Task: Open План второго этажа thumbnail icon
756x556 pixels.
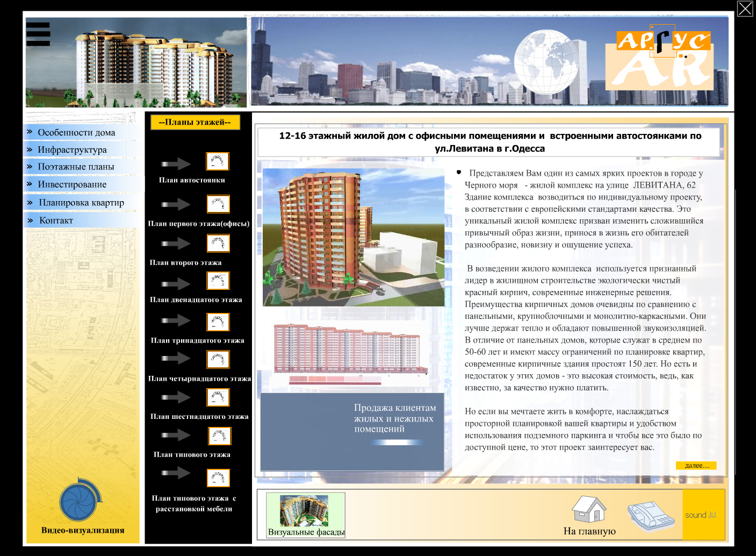Action: (x=218, y=244)
